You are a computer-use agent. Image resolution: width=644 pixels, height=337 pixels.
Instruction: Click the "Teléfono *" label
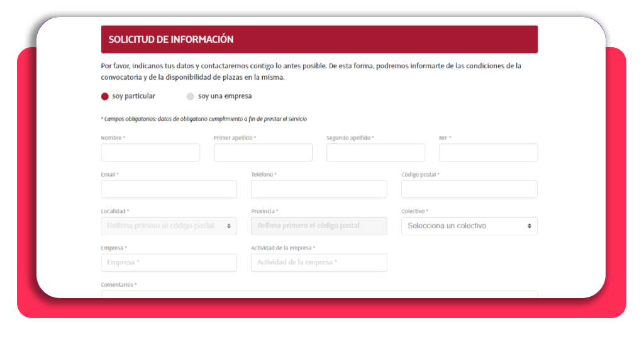tap(264, 174)
